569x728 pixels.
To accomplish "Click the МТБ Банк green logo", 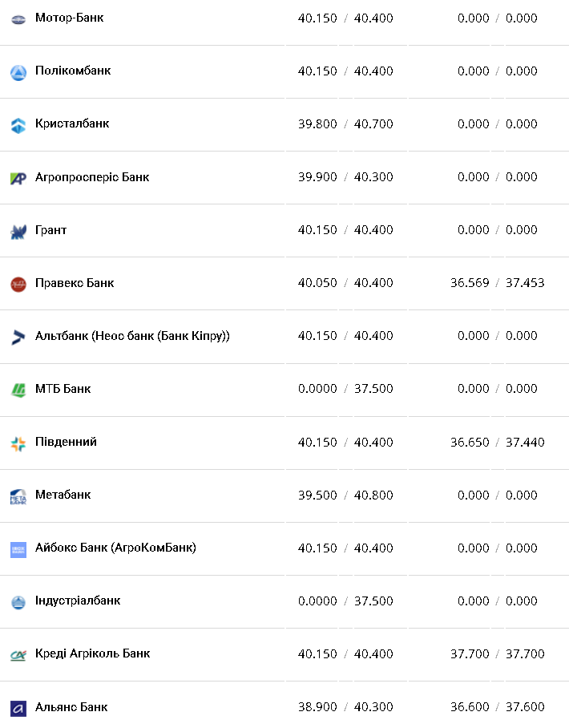I will (18, 390).
